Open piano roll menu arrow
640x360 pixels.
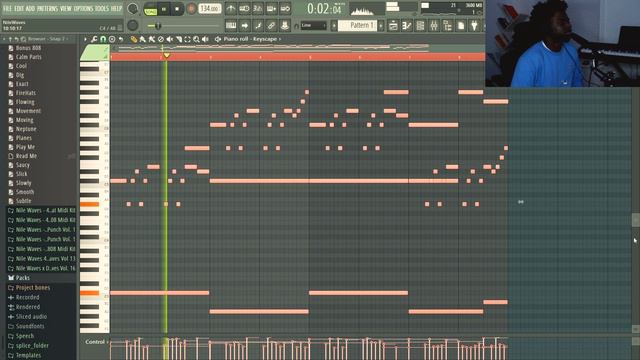point(85,39)
